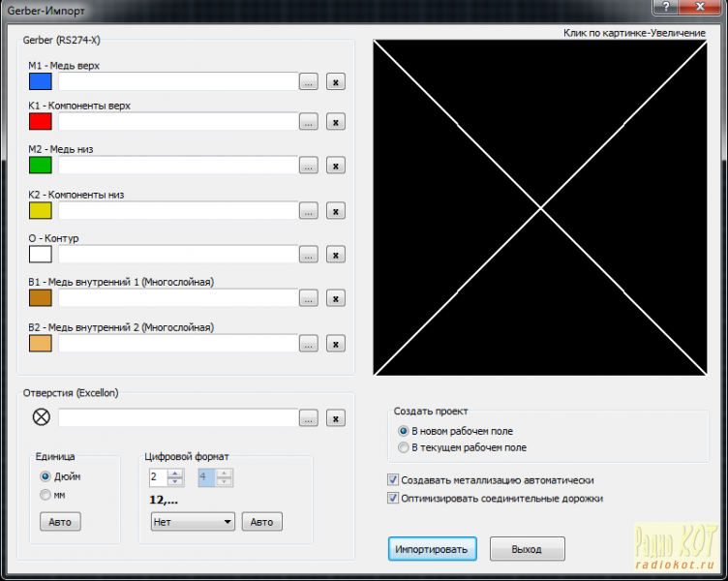728x581 pixels.
Task: Click the help question mark button
Action: pyautogui.click(x=665, y=7)
